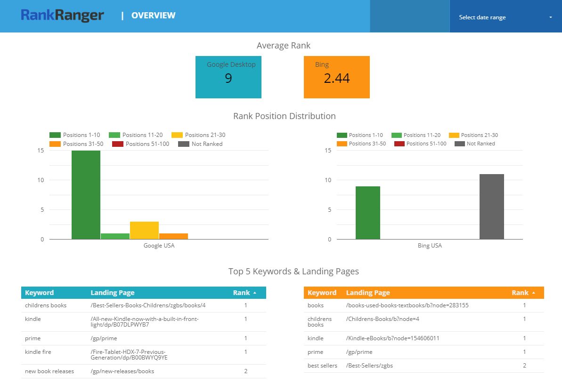The height and width of the screenshot is (392, 562).
Task: Click the Bing average rank tile
Action: click(336, 77)
